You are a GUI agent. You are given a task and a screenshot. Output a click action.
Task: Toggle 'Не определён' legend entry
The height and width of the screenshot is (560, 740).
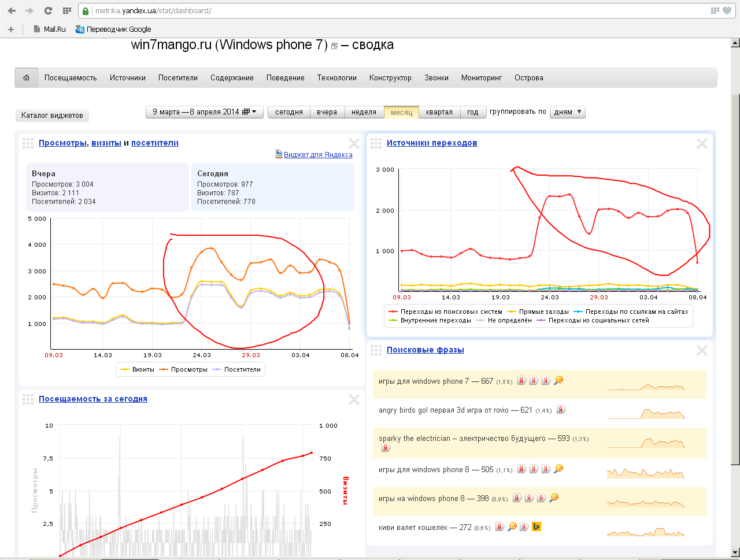point(504,320)
